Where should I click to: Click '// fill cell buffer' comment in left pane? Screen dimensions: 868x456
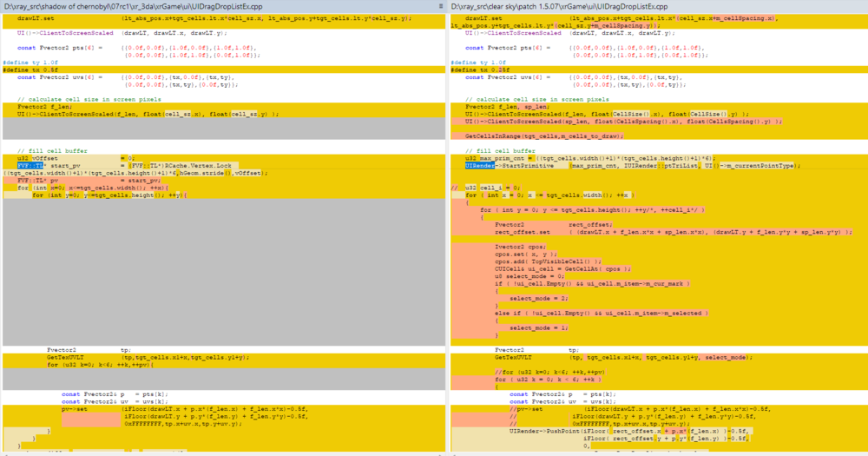pos(52,151)
